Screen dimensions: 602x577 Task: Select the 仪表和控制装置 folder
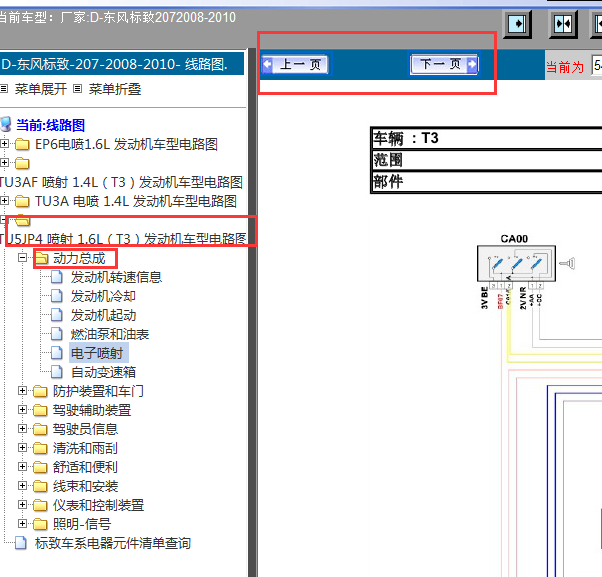[98, 505]
